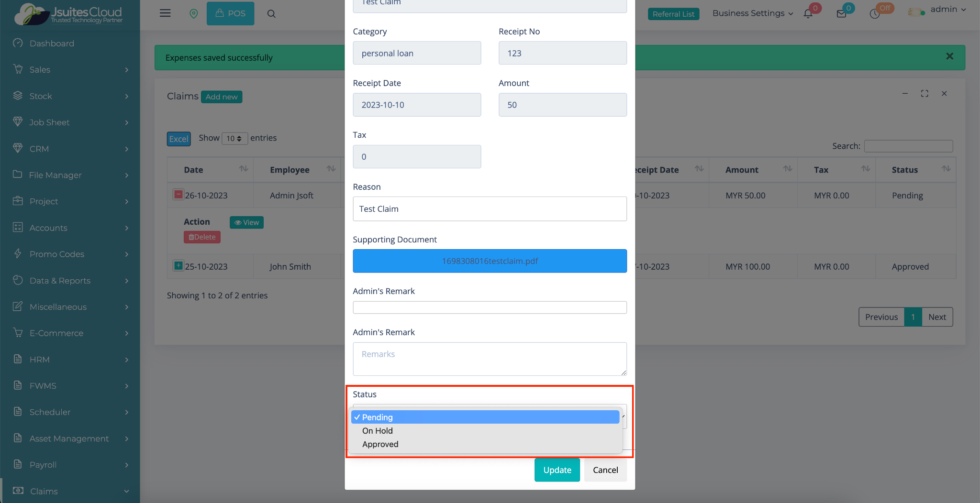980x503 pixels.
Task: Open the Show entries count dropdown
Action: (x=234, y=139)
